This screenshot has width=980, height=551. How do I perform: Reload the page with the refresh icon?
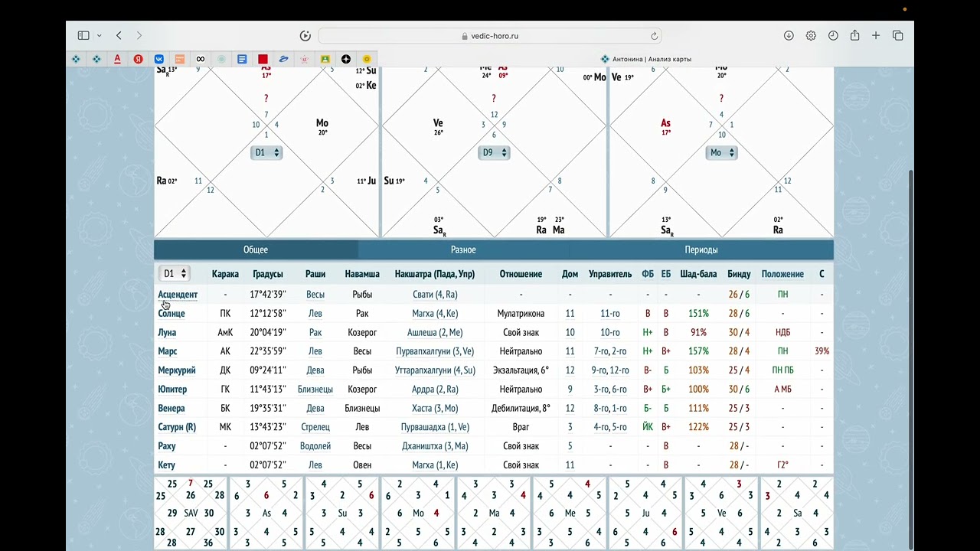click(x=654, y=36)
